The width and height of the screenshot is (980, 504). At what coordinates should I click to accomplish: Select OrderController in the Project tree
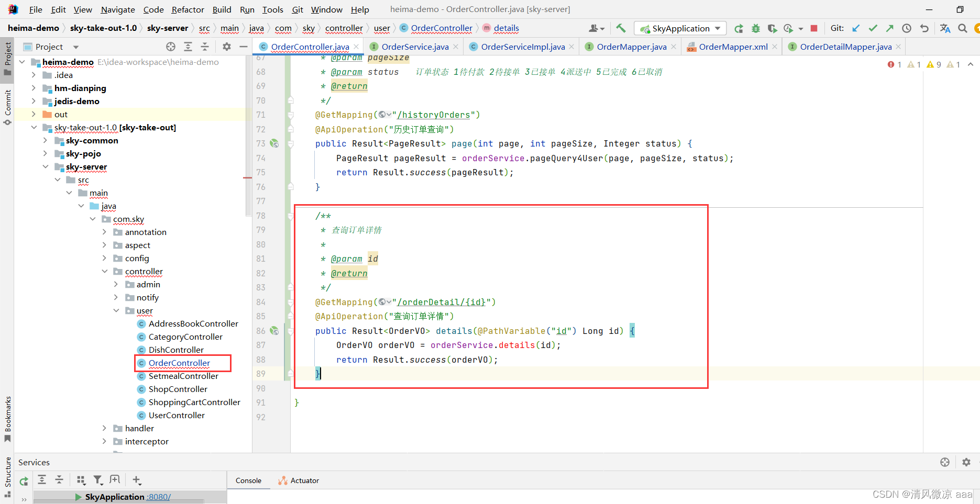pos(179,363)
